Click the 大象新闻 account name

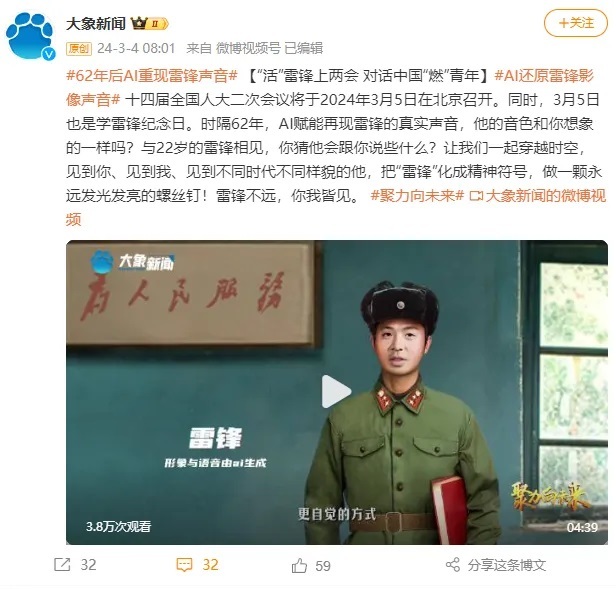tap(95, 24)
